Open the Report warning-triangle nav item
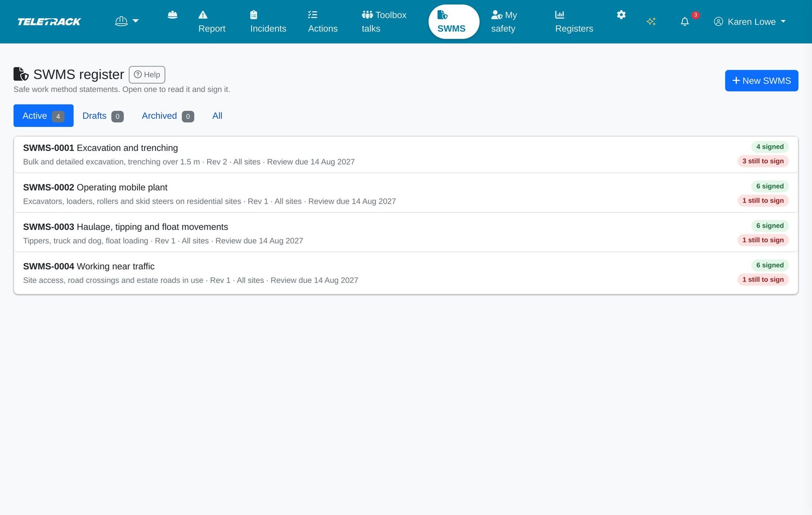The height and width of the screenshot is (515, 812). (x=212, y=22)
